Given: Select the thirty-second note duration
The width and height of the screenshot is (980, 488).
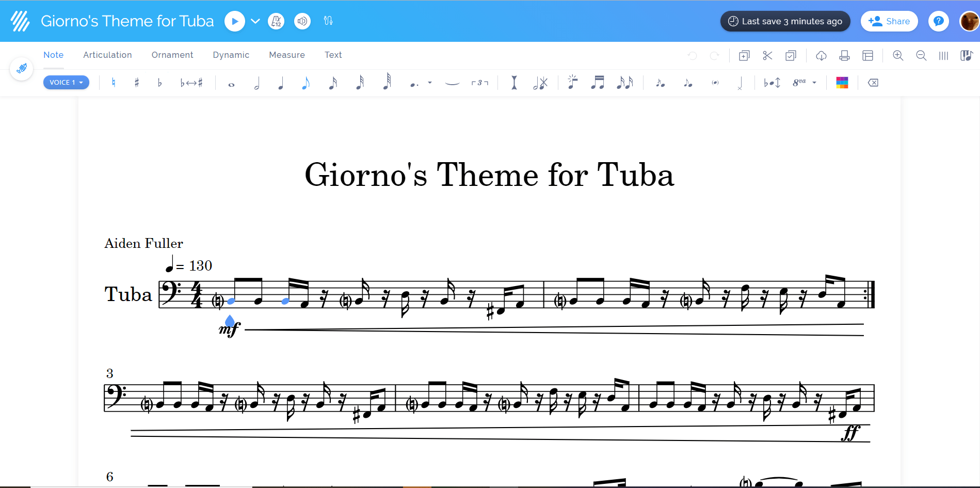Looking at the screenshot, I should pos(360,83).
